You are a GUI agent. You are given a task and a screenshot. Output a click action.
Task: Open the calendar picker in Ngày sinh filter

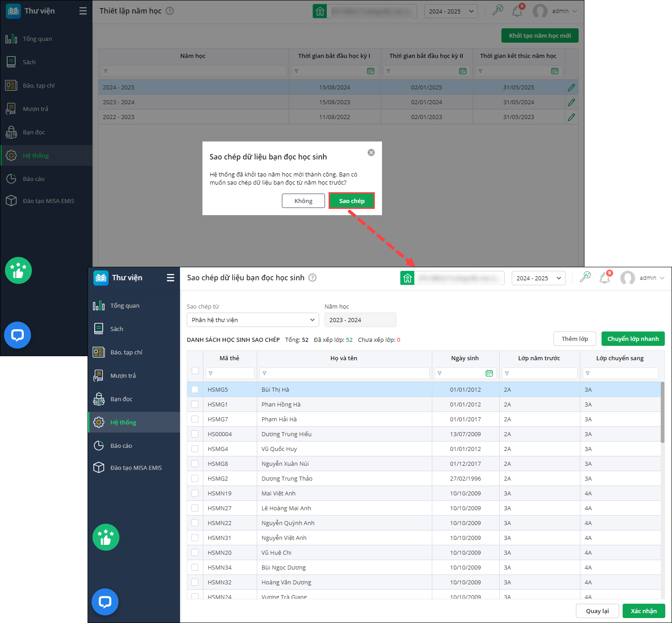click(489, 373)
